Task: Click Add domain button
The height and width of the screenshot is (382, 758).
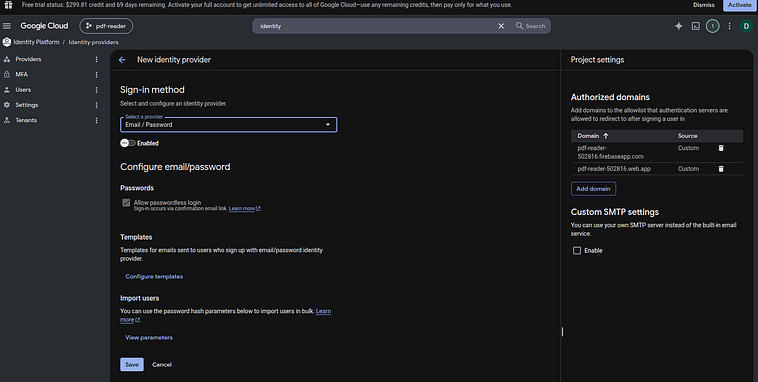Action: 593,189
